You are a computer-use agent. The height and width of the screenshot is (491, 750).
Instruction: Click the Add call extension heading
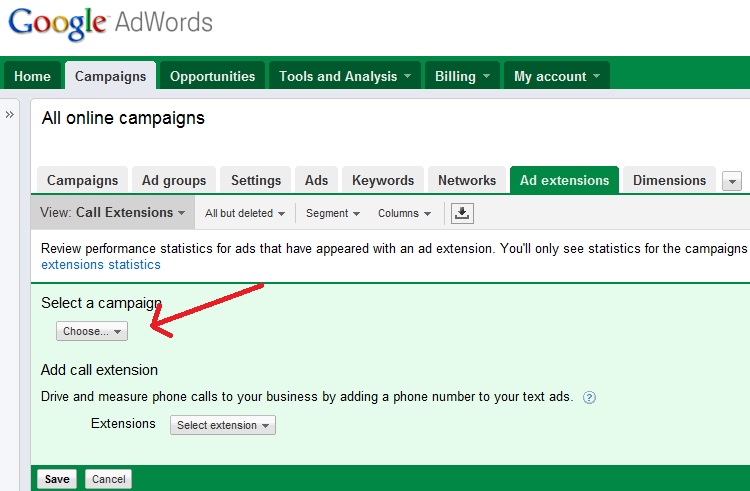click(99, 370)
